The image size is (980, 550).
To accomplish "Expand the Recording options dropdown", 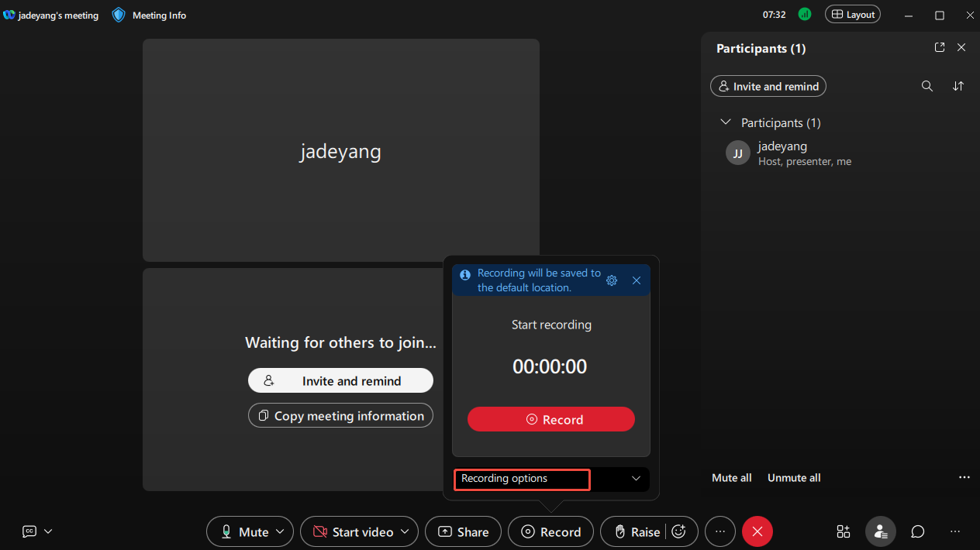I will (635, 479).
